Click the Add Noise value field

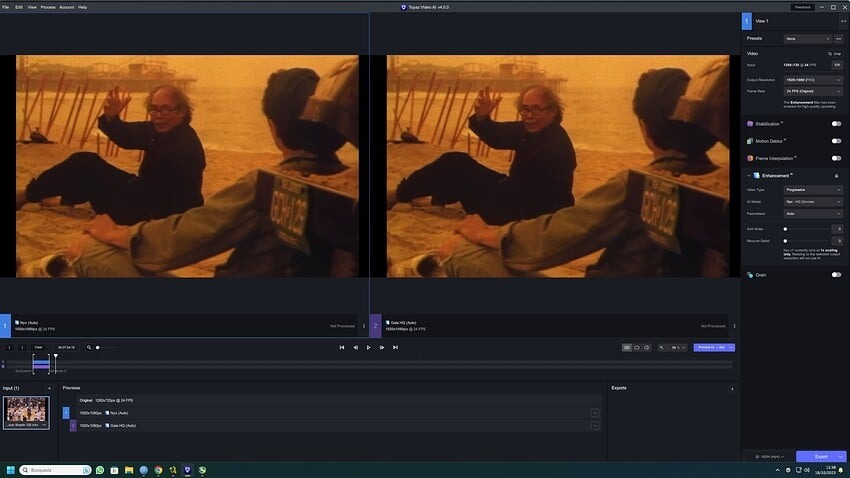pos(837,229)
